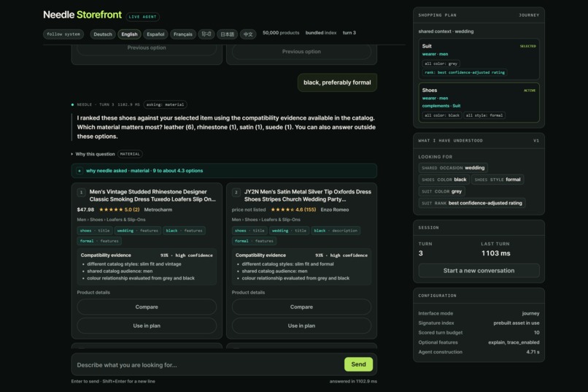Screen dimensions: 588x392
Task: Click the MATERIAL tag beside Why this question
Action: tap(130, 154)
